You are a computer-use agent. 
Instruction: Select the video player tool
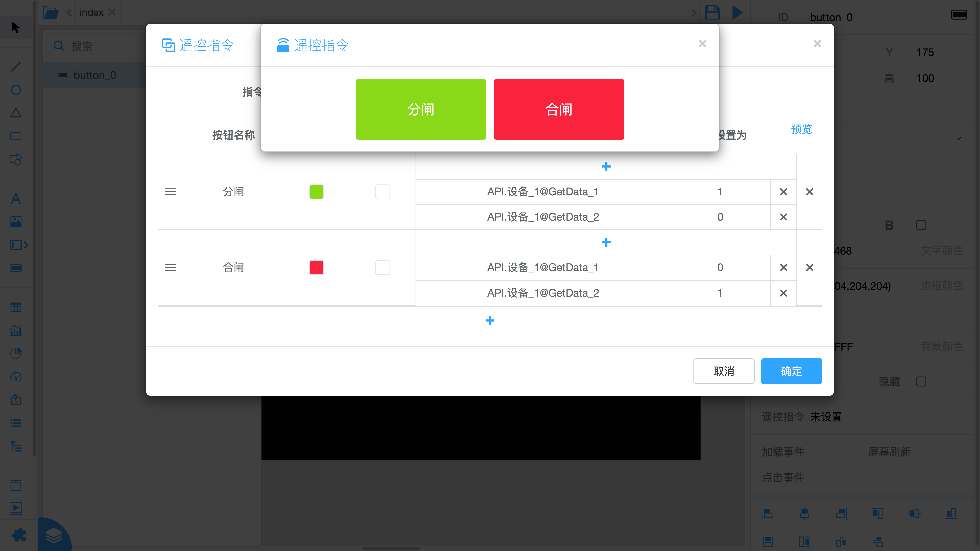[16, 508]
